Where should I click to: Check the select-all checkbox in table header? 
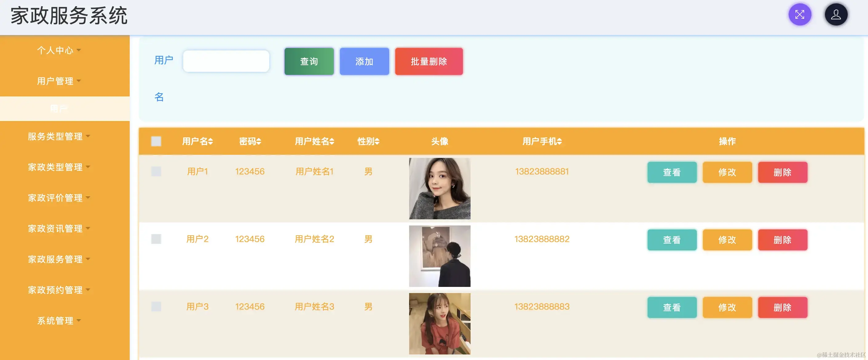(156, 141)
